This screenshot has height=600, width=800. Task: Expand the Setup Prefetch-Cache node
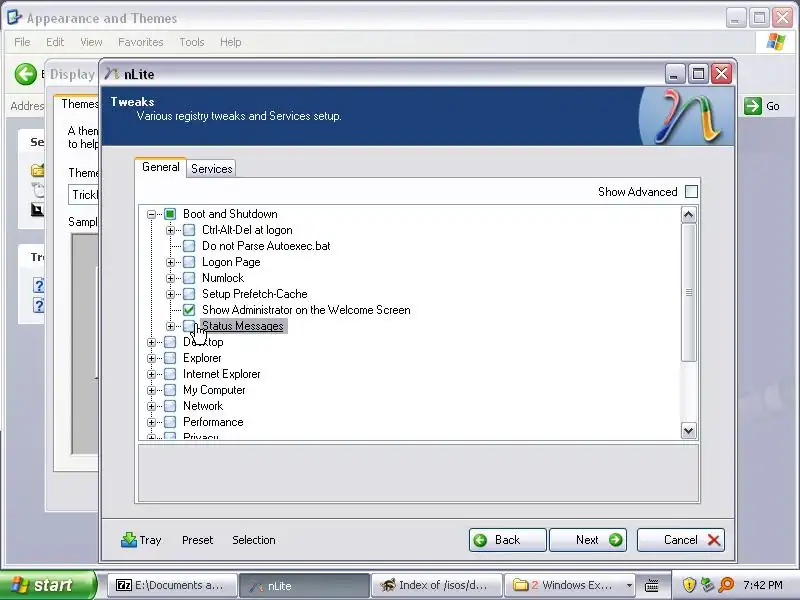(x=170, y=294)
